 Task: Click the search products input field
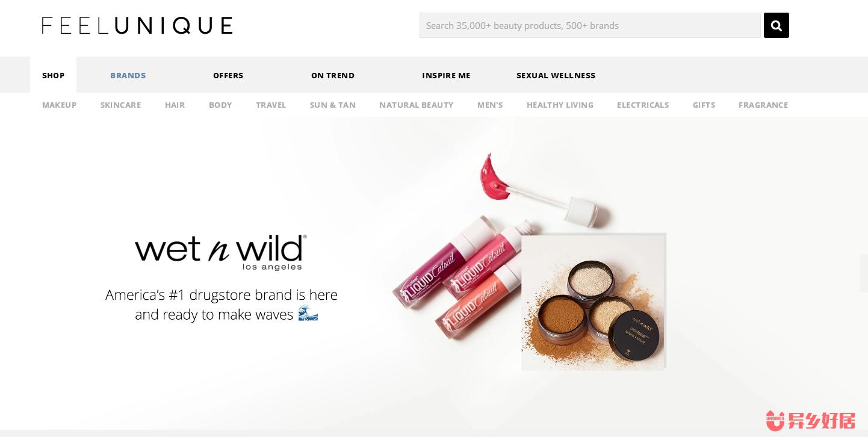click(x=590, y=25)
